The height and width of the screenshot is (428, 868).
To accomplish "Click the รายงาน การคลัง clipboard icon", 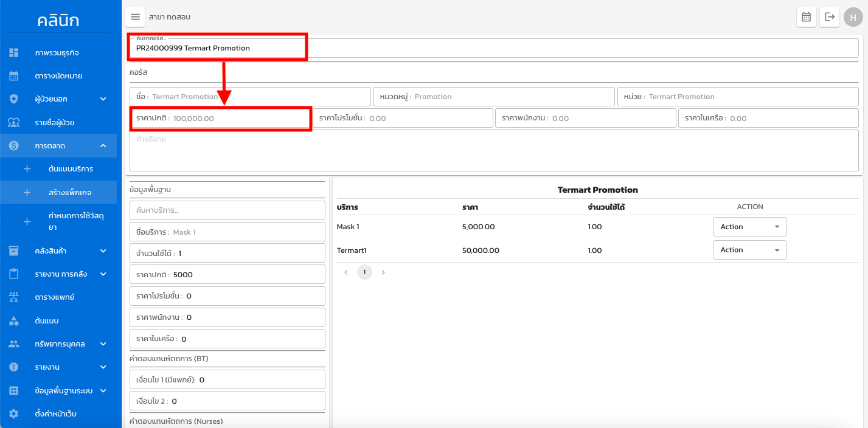I will (x=14, y=274).
